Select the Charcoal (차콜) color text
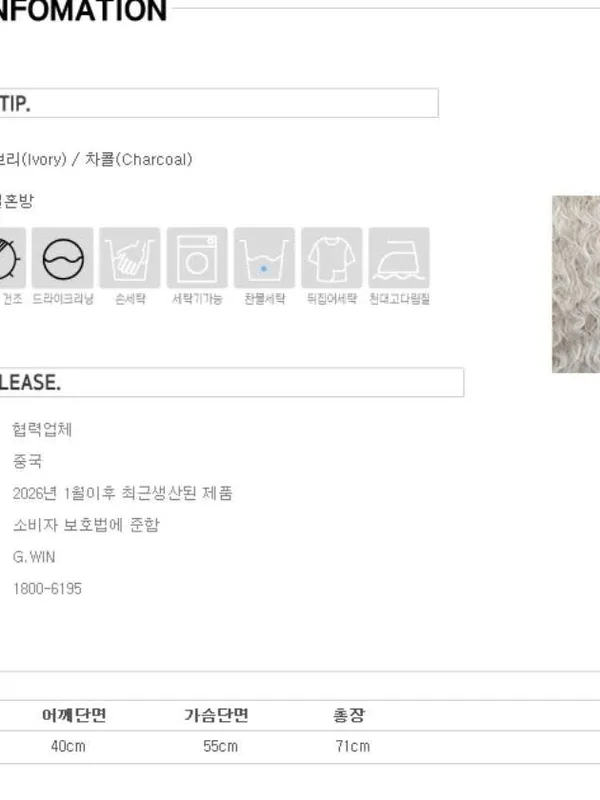 138,159
